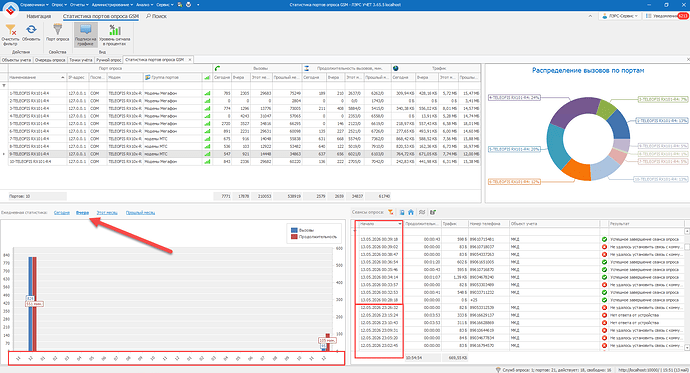The height and width of the screenshot is (373, 690).
Task: Click the Очистить фильтр funnel icon
Action: 10,30
